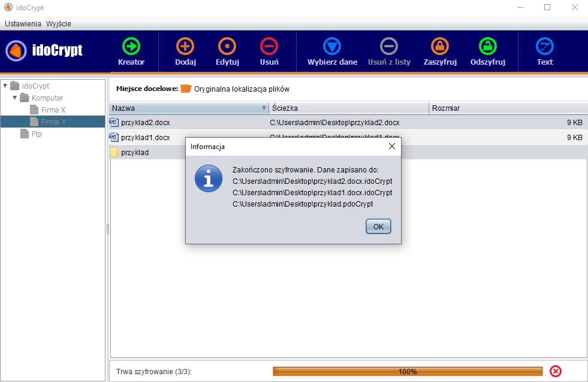588x382 pixels.
Task: Click the Rozmiar column header
Action: point(508,108)
